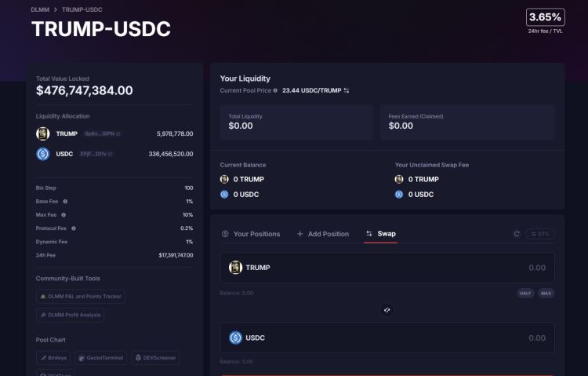Open the DLMM Profit Analysis tool
Image resolution: width=588 pixels, height=376 pixels.
tap(70, 315)
